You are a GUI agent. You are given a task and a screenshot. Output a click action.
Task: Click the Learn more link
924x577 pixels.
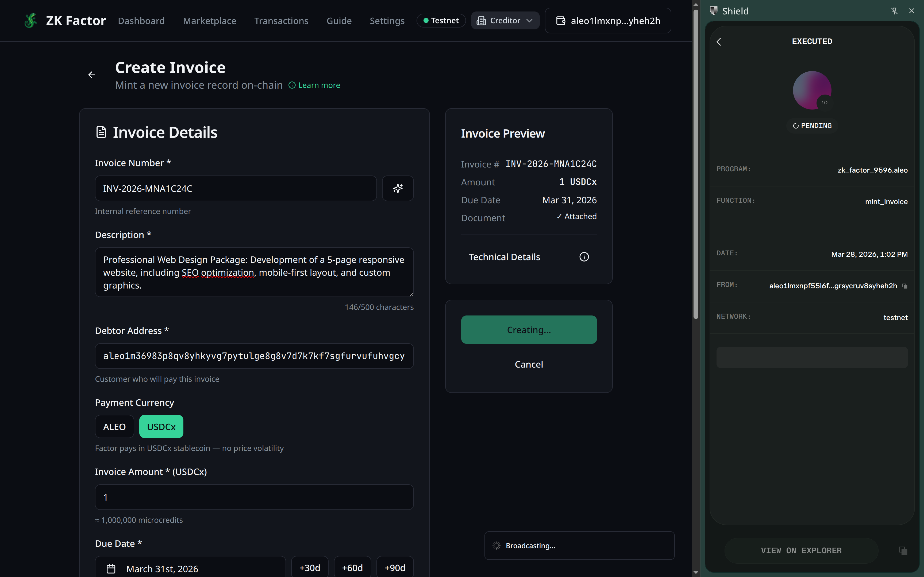tap(319, 85)
